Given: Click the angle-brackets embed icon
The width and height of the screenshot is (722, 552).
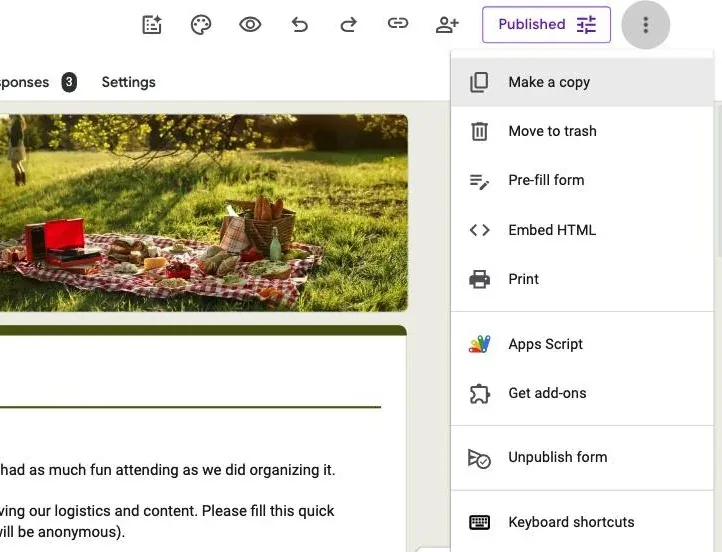Looking at the screenshot, I should point(479,230).
